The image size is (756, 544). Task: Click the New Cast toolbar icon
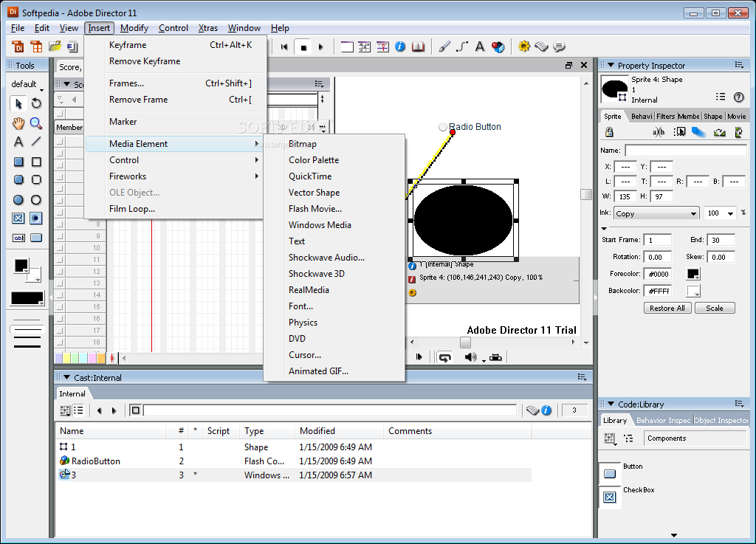tap(36, 47)
